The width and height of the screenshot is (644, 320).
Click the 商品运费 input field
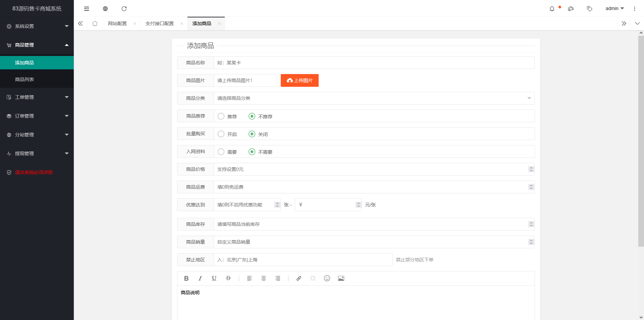pyautogui.click(x=374, y=187)
